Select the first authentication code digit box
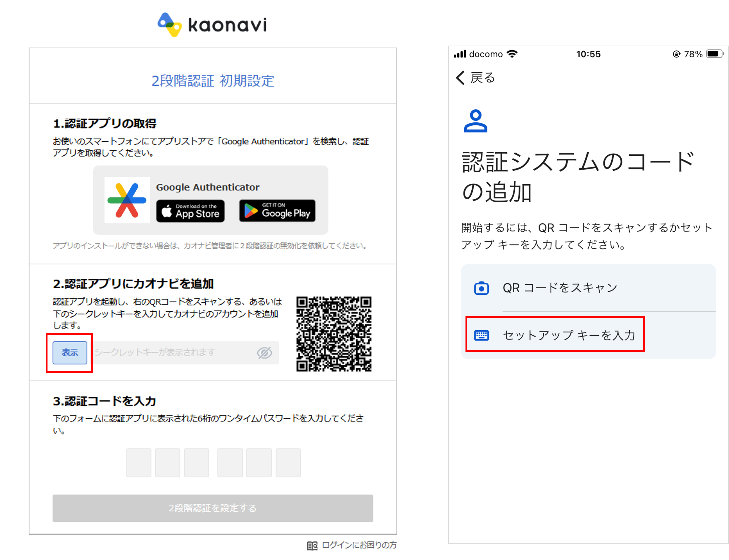729x560 pixels. pos(139,462)
